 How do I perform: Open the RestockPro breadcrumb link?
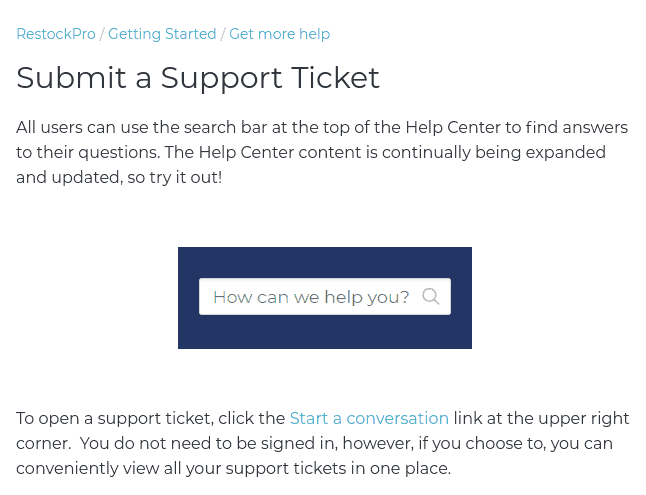56,34
